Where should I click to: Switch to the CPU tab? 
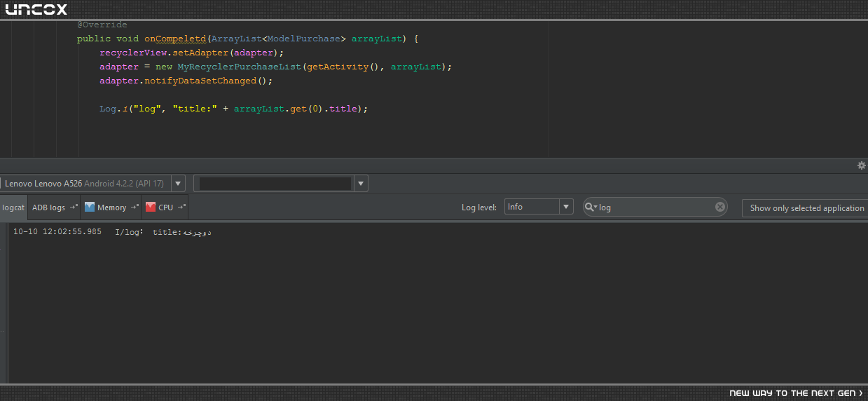(x=165, y=208)
